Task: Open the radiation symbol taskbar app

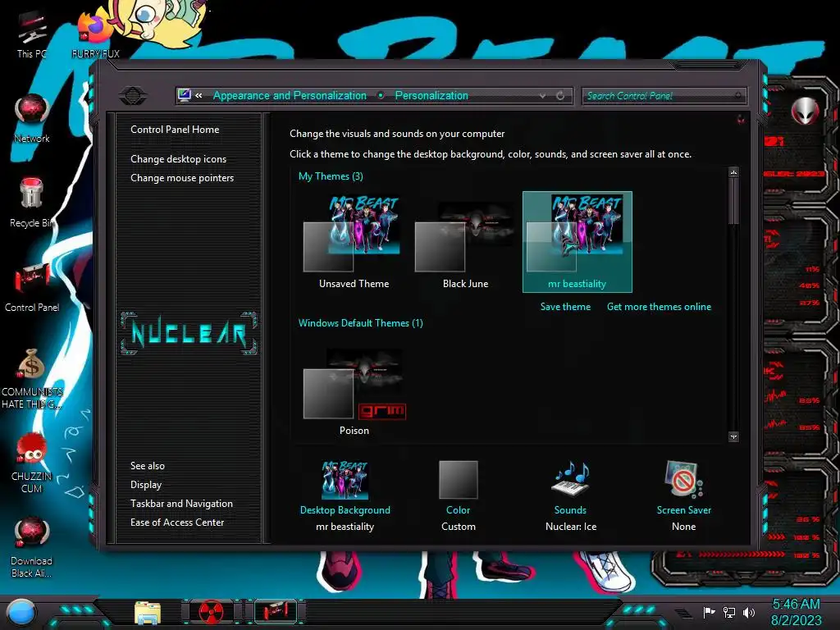Action: pyautogui.click(x=211, y=613)
